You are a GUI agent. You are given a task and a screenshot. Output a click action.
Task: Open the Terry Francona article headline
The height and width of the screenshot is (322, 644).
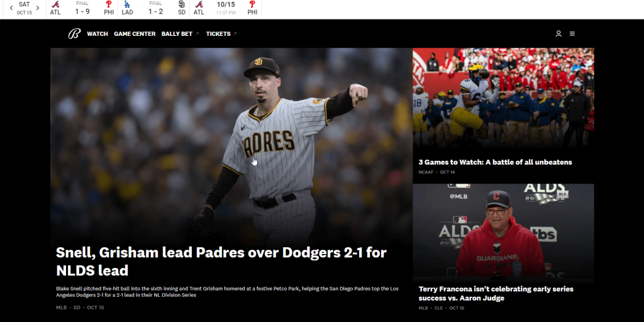coord(496,294)
